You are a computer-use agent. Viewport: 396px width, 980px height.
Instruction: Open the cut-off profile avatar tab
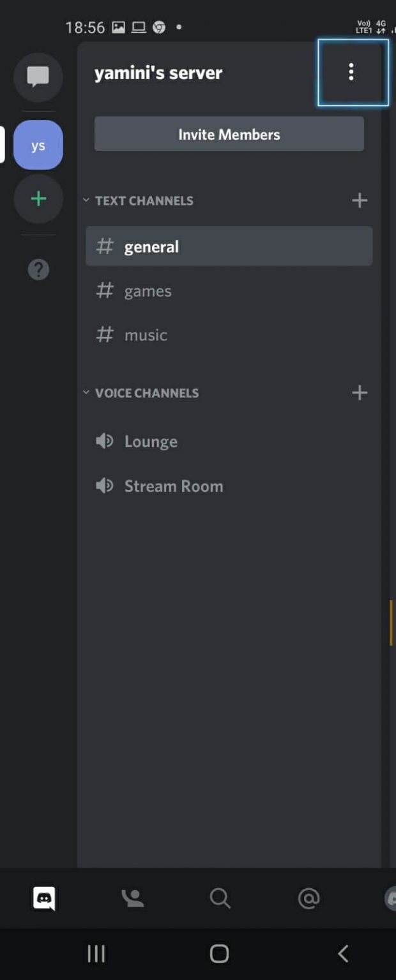[390, 898]
